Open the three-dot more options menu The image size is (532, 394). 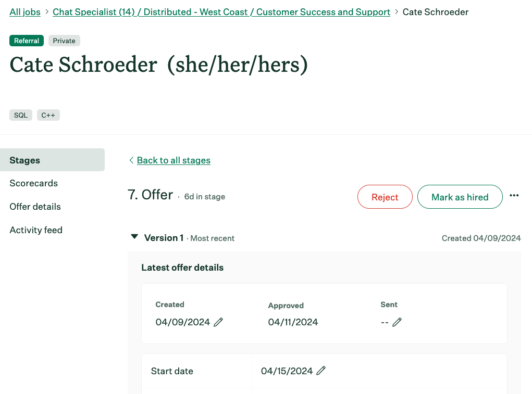click(514, 196)
